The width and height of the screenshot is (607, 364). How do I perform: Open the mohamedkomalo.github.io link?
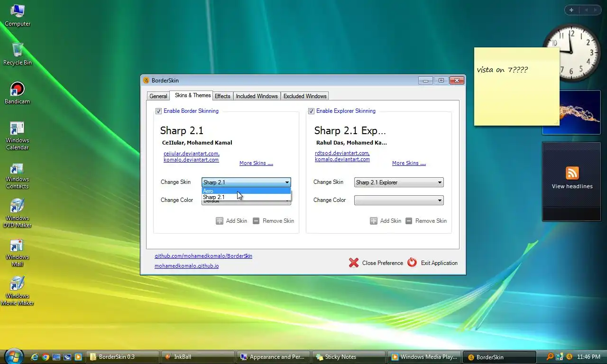coord(187,266)
